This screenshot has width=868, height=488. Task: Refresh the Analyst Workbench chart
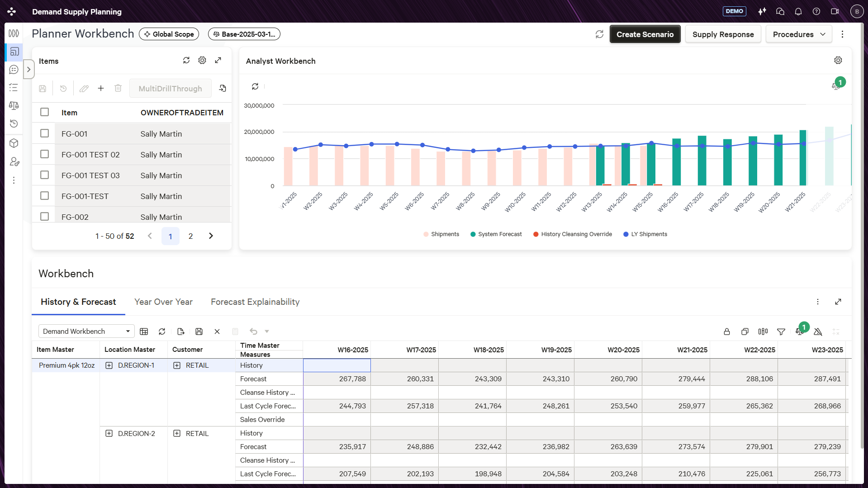click(255, 86)
